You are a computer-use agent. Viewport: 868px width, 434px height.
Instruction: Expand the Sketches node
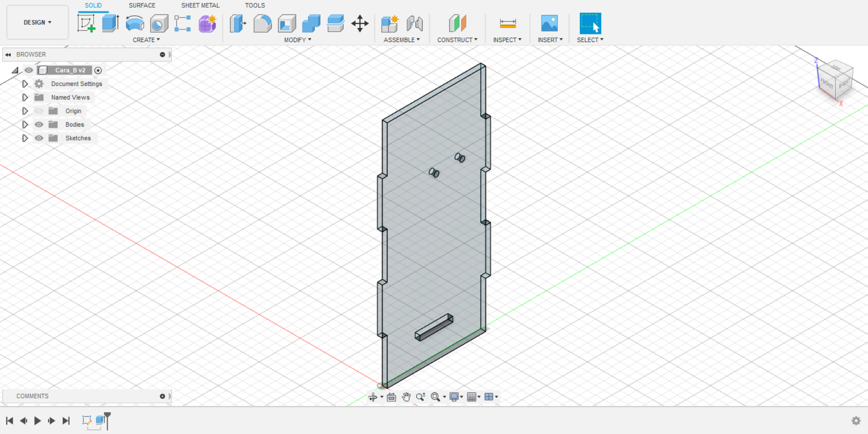pos(25,138)
